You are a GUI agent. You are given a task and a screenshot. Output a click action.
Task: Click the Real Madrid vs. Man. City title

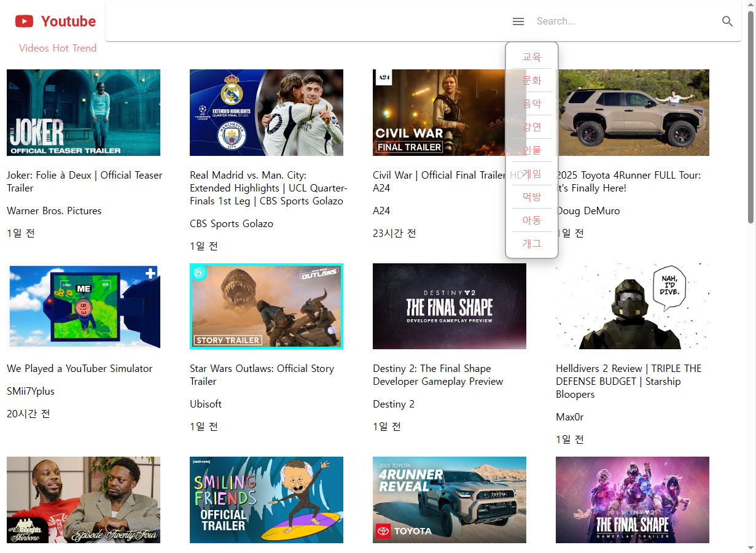[268, 188]
